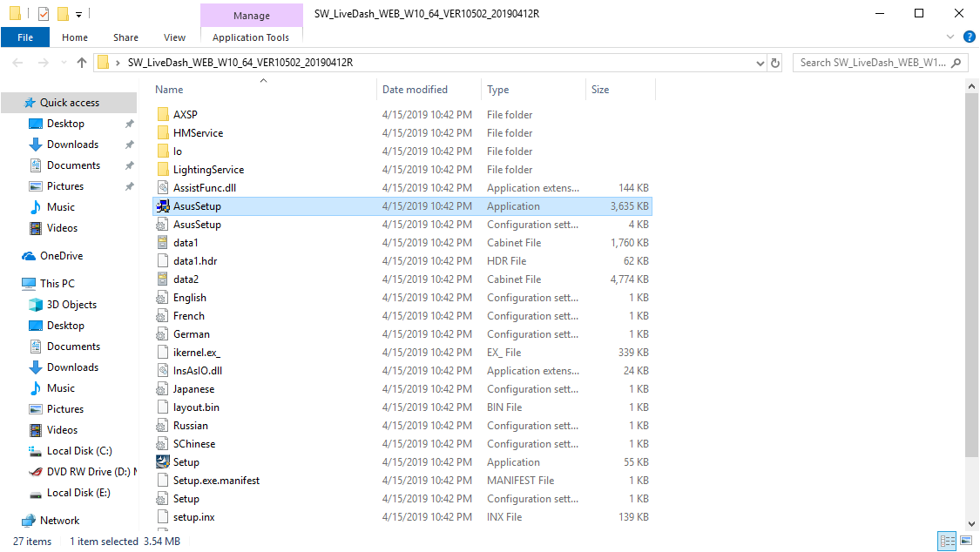Open 3D Objects in navigation pane
Screen dimensions: 980x552
point(71,305)
